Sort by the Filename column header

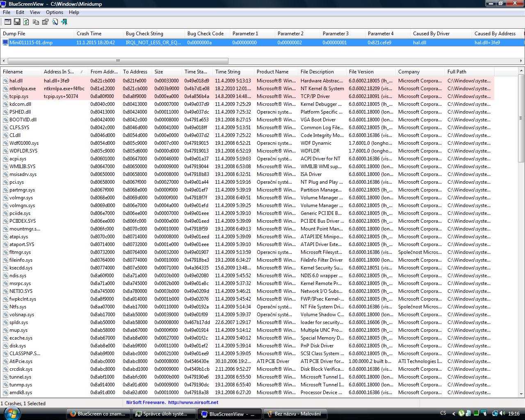(21, 72)
